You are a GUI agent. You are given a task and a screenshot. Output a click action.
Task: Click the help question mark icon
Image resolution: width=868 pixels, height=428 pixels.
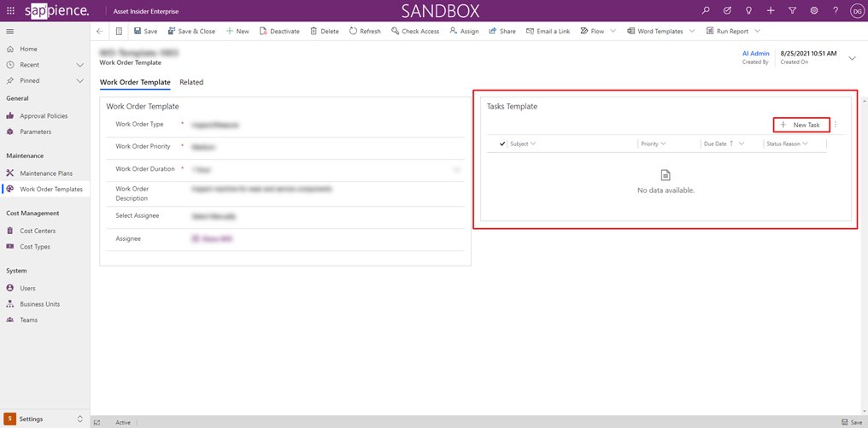coord(836,11)
